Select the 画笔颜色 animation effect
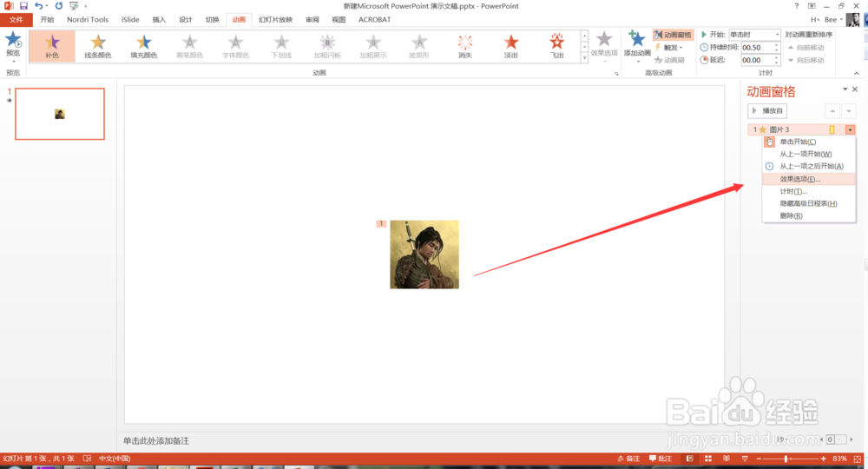868x469 pixels. pyautogui.click(x=190, y=46)
